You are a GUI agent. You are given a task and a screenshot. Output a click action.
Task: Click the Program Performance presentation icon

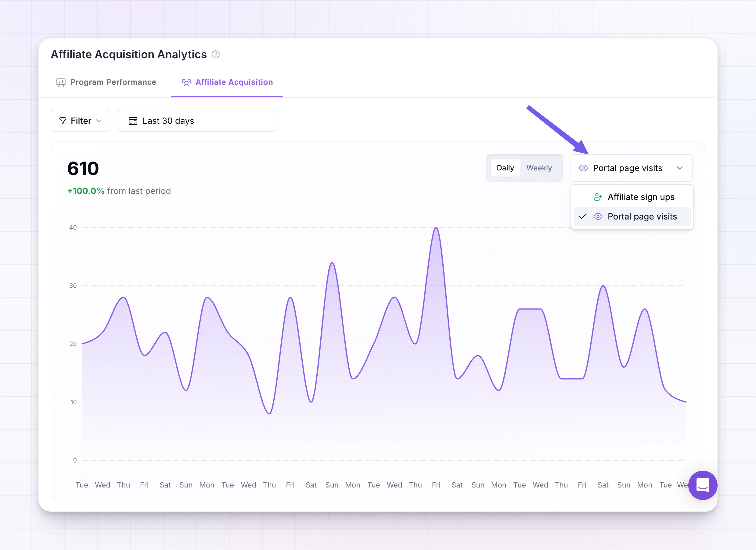[x=61, y=82]
